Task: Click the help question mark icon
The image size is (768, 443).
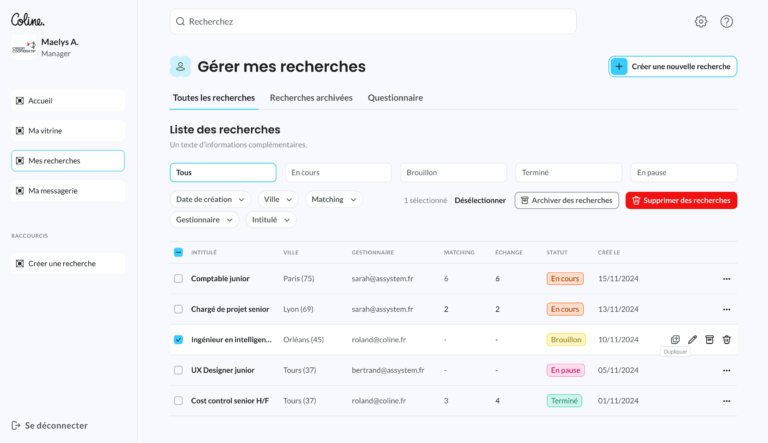Action: coord(727,21)
